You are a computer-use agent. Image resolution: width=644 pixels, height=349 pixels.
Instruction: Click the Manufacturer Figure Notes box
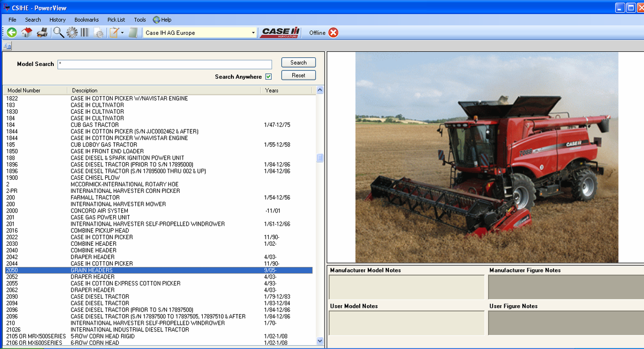[x=566, y=287]
